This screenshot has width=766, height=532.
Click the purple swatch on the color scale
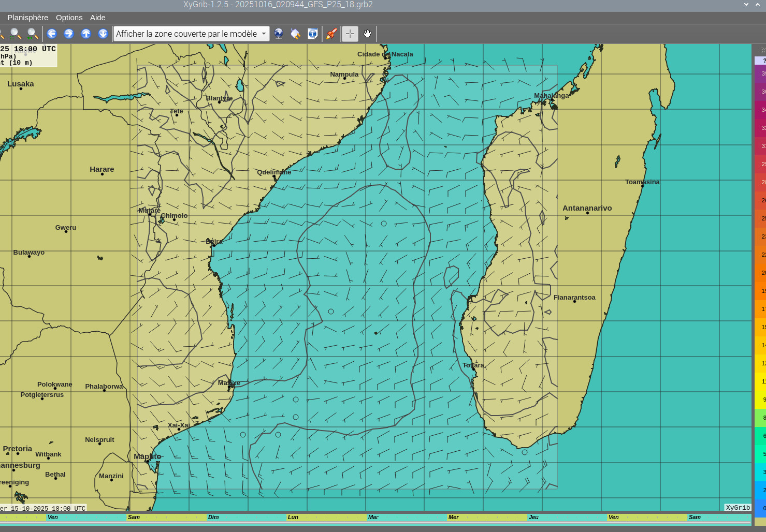tap(760, 74)
